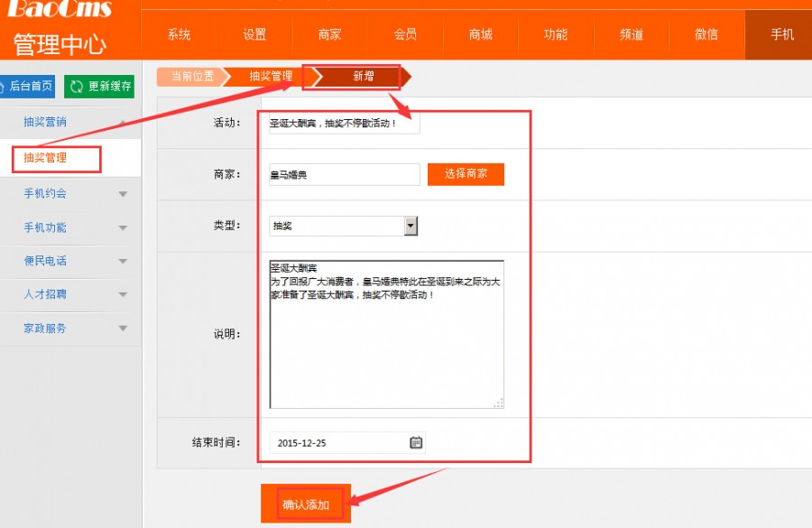Open the 微信 top menu
The image size is (812, 528).
pyautogui.click(x=706, y=34)
